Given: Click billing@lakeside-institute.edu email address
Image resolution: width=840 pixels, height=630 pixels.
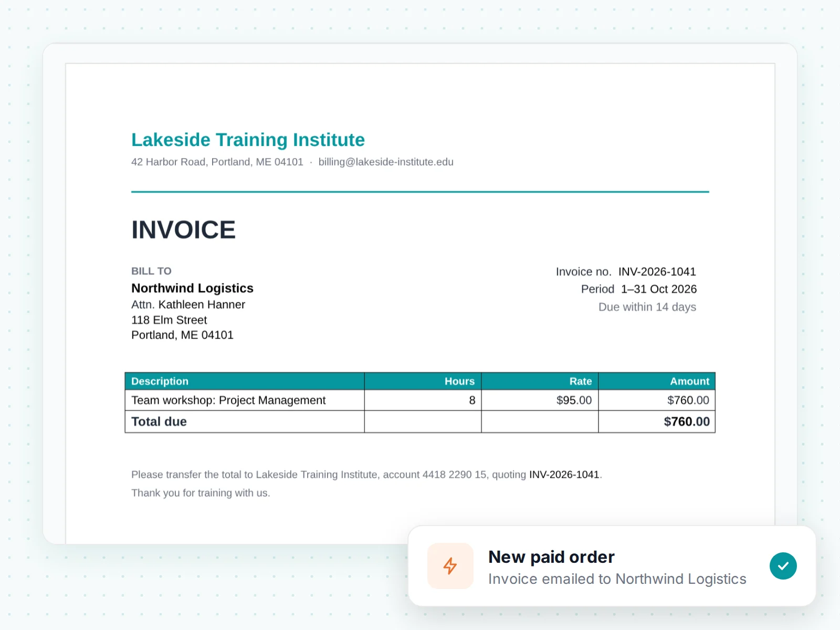Looking at the screenshot, I should tap(386, 162).
